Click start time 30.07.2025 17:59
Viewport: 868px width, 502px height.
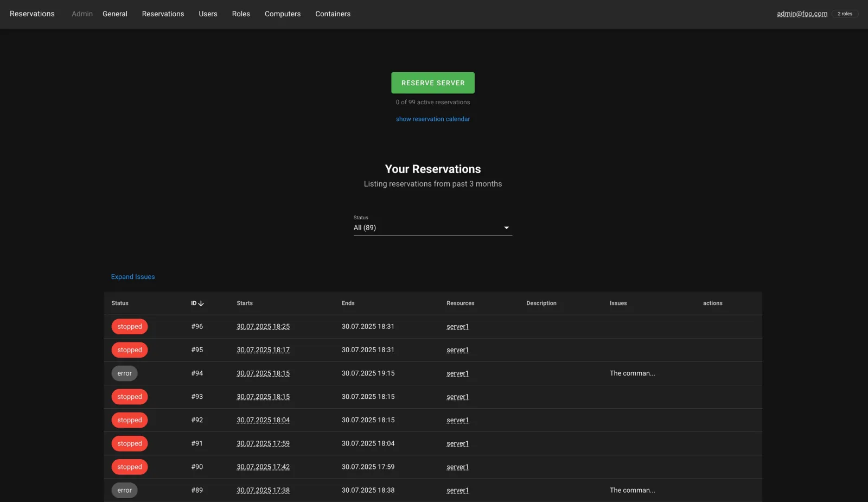(x=263, y=443)
